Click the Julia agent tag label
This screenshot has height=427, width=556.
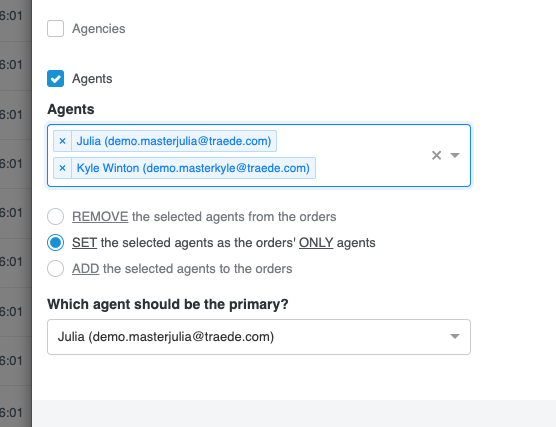click(x=174, y=141)
